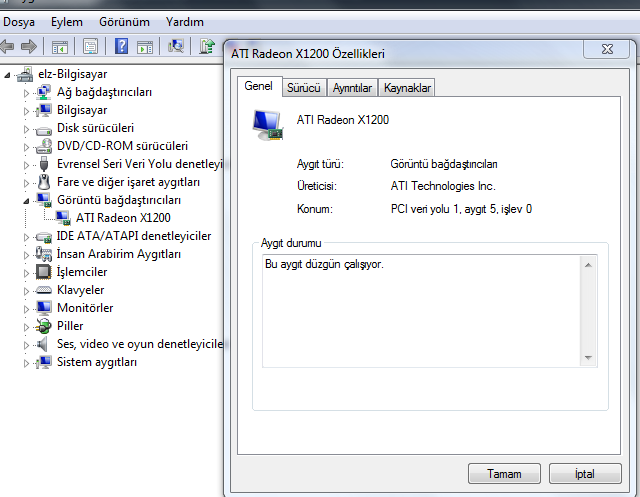Screen dimensions: 640x497
Task: Click the device status scroll down arrow
Action: tap(588, 357)
